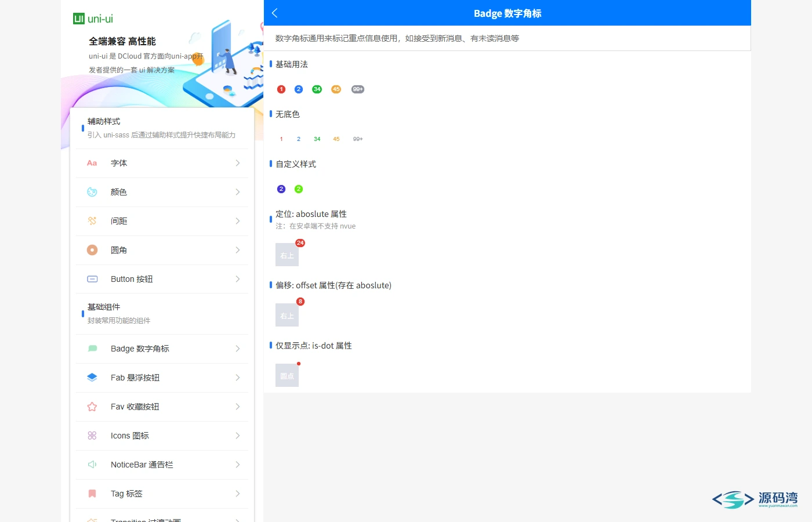Expand the 圆角 row chevron
The image size is (812, 522).
coord(238,250)
